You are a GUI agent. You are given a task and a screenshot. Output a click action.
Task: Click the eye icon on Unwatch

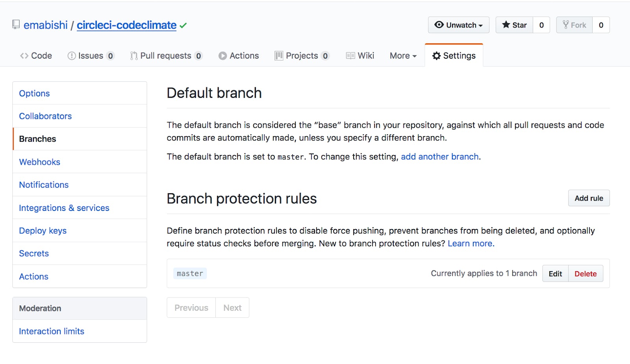439,25
